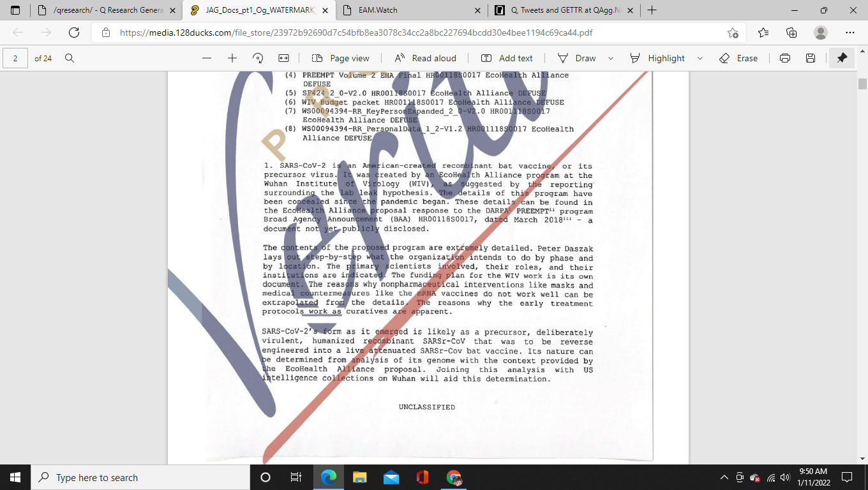868x490 pixels.
Task: Open the Mail app on taskbar
Action: [x=391, y=477]
